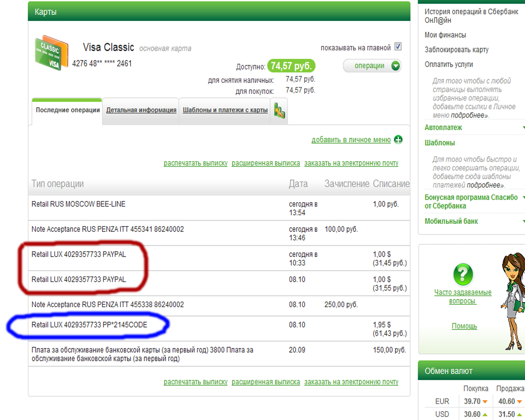Viewport: 525px width, 420px height.
Task: Click top 'заказать на электронную почту' link
Action: pyautogui.click(x=351, y=163)
